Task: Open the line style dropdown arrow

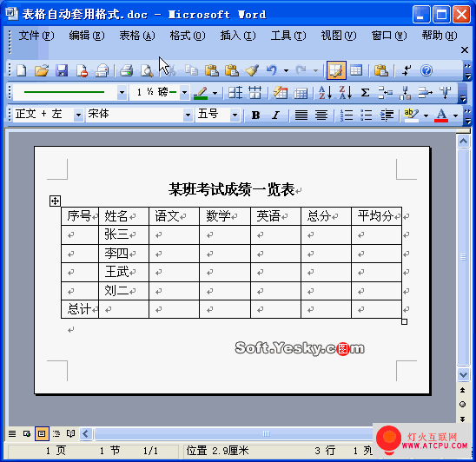Action: 122,92
